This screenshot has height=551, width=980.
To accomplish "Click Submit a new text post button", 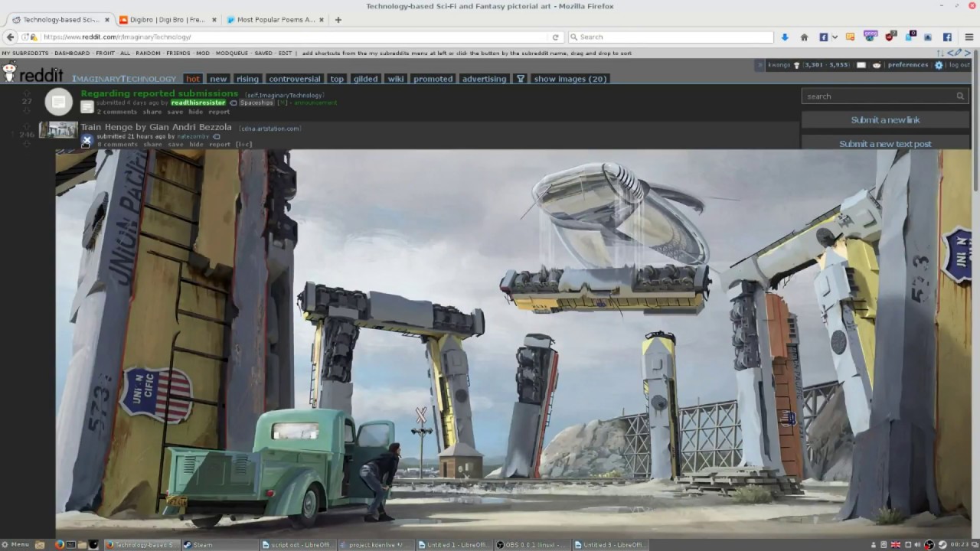I will (x=885, y=143).
